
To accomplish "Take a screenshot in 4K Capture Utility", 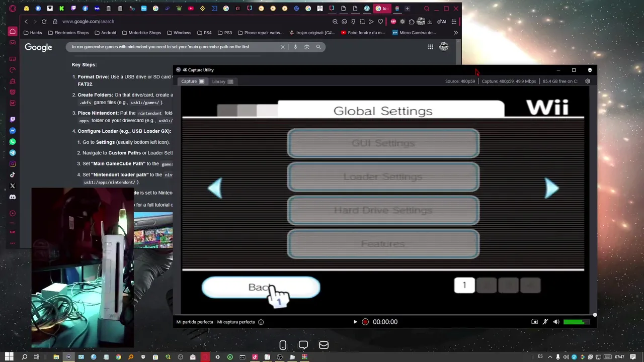I will point(534,322).
